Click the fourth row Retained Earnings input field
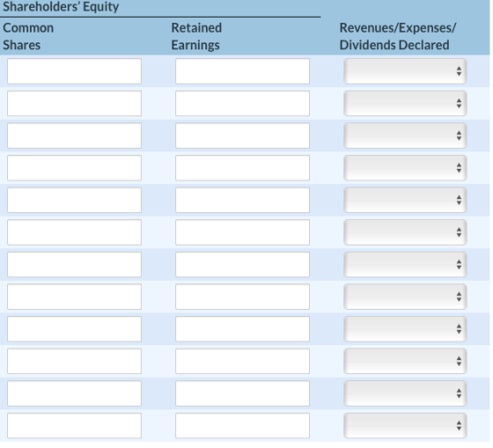The image size is (493, 448). tap(243, 168)
